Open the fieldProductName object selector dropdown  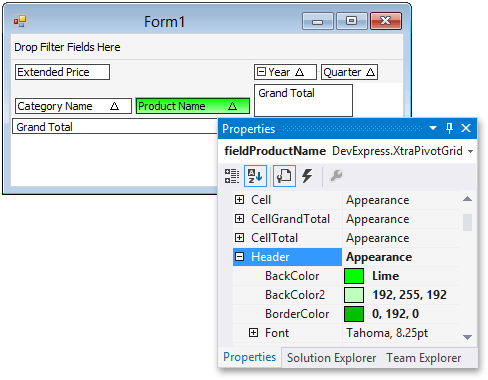point(470,151)
